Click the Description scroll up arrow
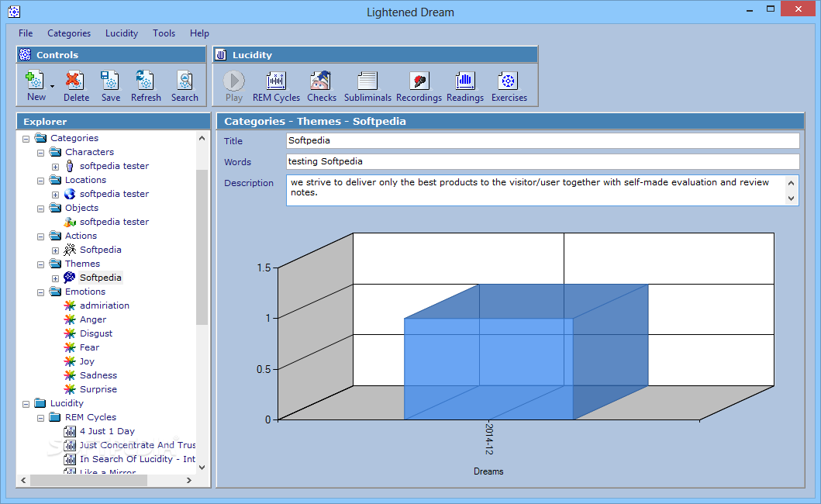This screenshot has height=504, width=821. (x=792, y=183)
